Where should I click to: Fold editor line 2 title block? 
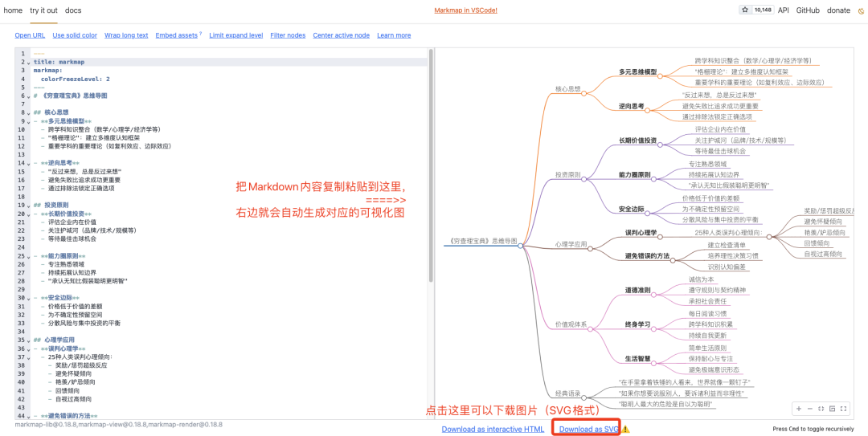pyautogui.click(x=29, y=63)
